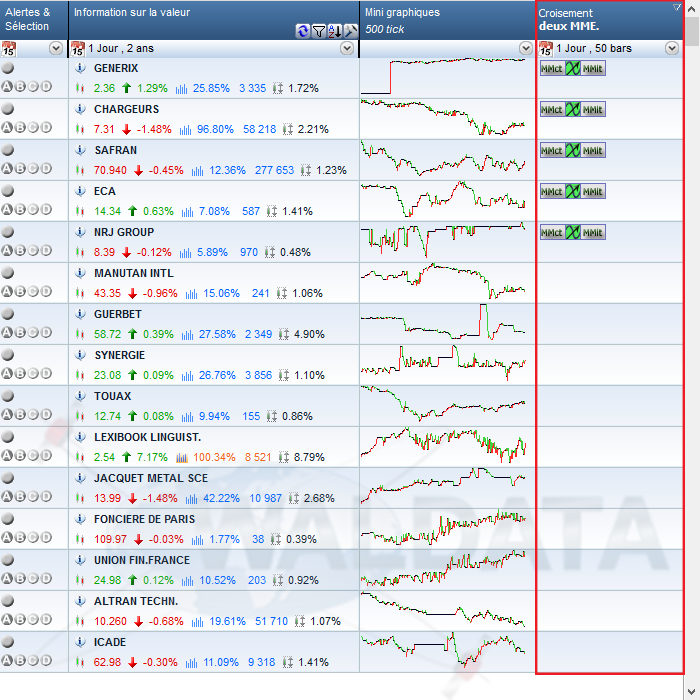Open the UNION FIN.FRANCE mini chart
This screenshot has width=700, height=700.
(x=443, y=568)
